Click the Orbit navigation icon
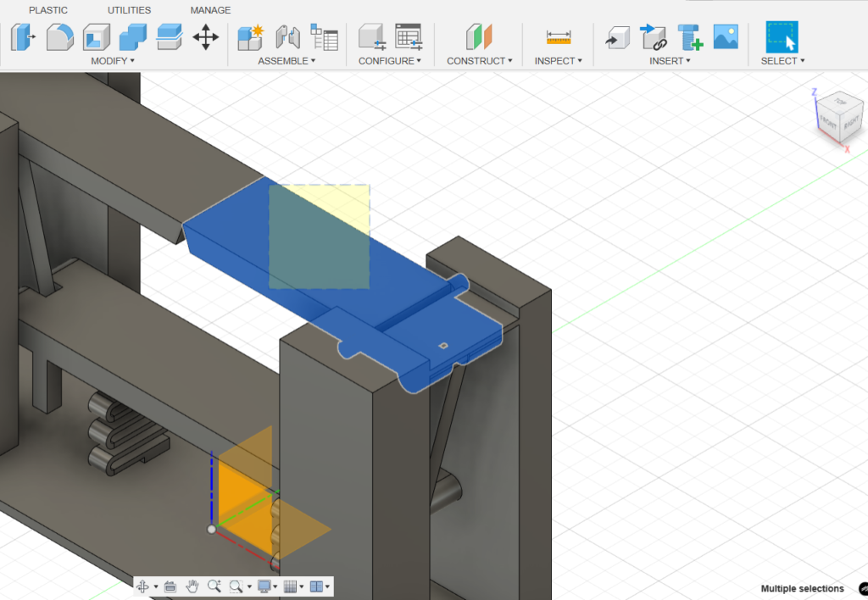868x600 pixels. click(142, 586)
